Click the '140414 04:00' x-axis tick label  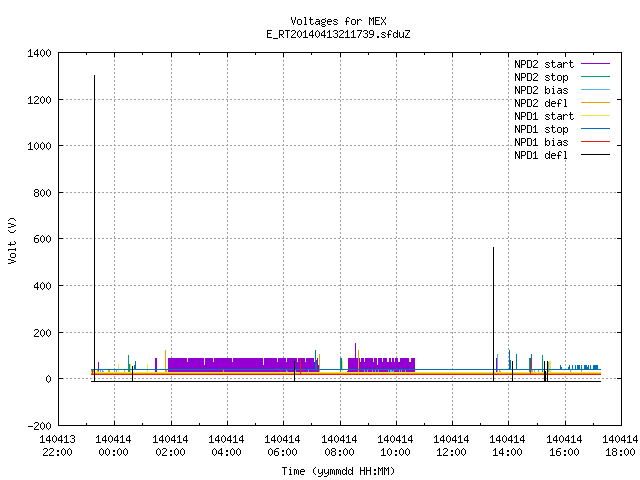click(x=226, y=446)
